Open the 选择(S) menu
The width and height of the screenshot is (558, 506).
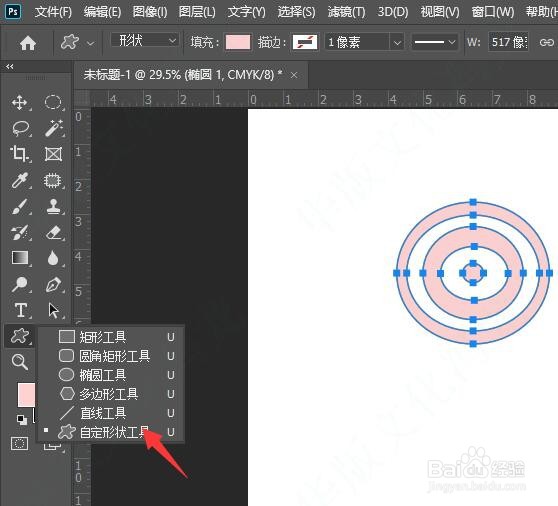click(x=296, y=12)
